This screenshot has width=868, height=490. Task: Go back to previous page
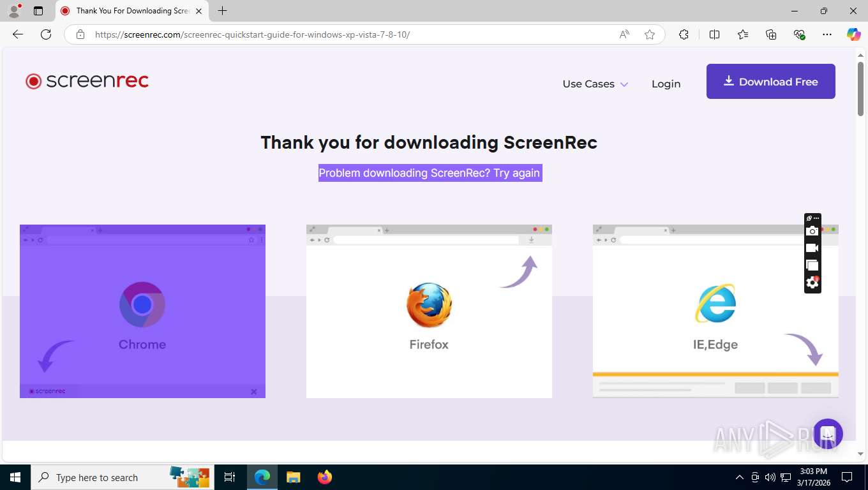coord(18,34)
